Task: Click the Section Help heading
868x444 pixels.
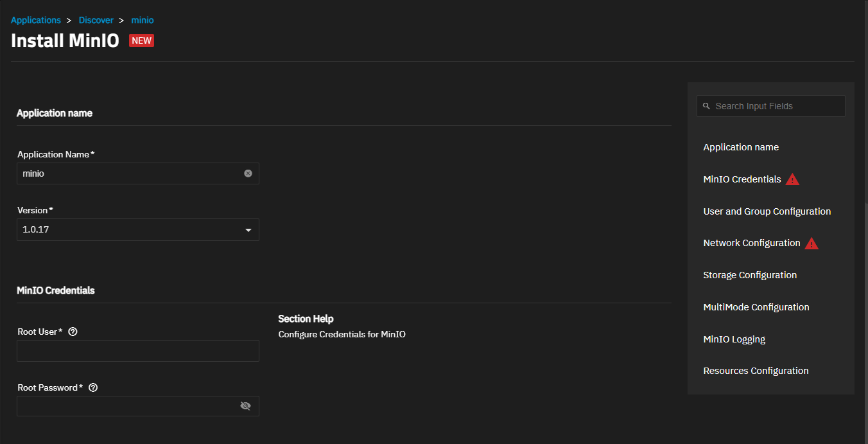Action: [306, 319]
